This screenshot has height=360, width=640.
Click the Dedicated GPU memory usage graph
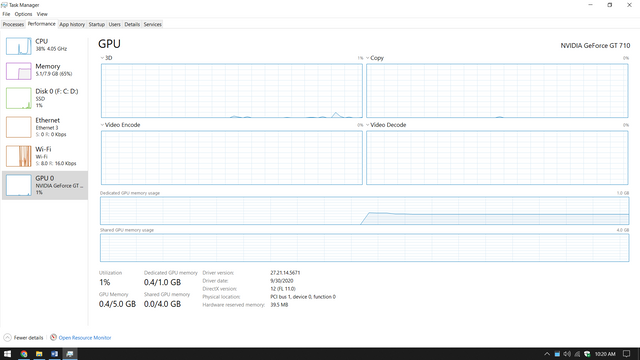(x=364, y=211)
